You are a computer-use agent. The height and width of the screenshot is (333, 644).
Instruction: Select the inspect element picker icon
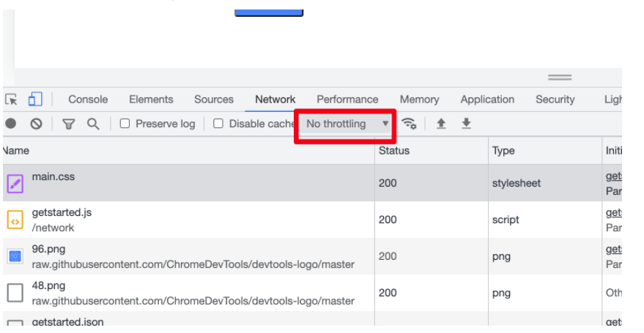[x=11, y=100]
